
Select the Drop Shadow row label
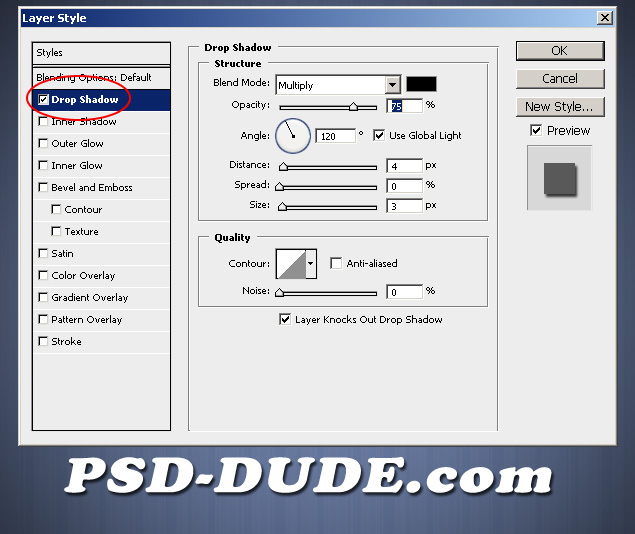[x=85, y=100]
